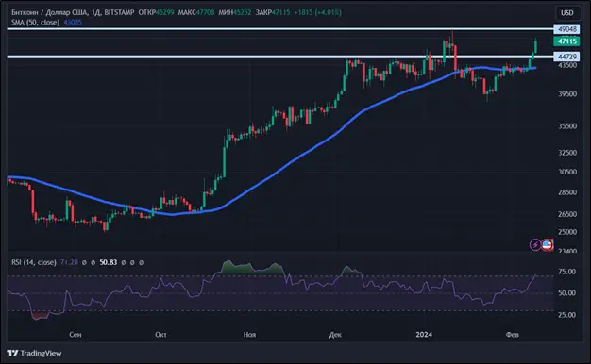Viewport: 591px width, 364px height.
Task: Click the lightning bolt event icon
Action: point(535,245)
